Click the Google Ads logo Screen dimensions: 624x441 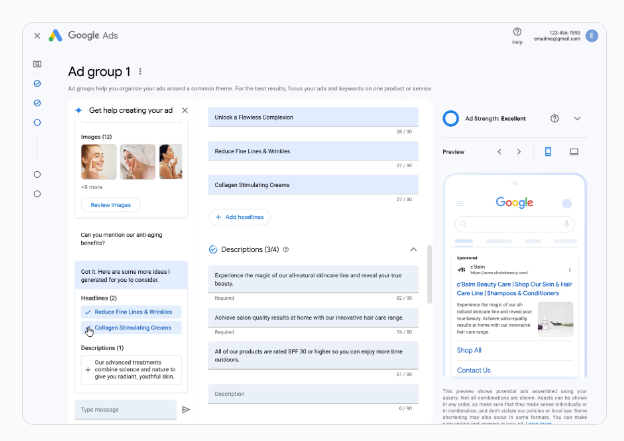[55, 35]
